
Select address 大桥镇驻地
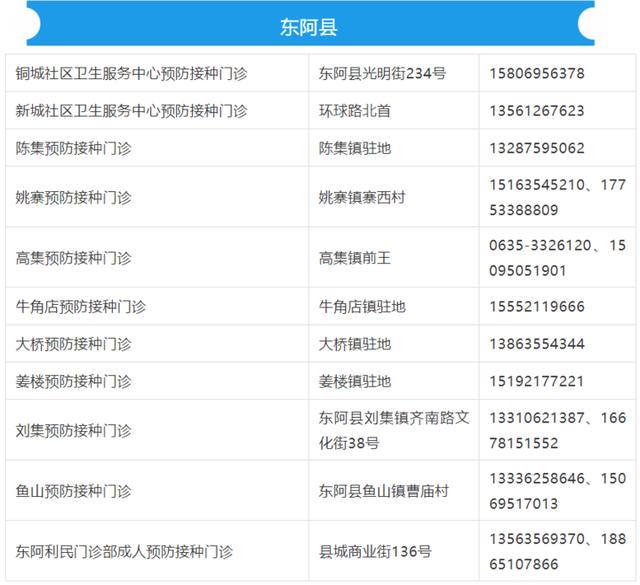tap(355, 344)
